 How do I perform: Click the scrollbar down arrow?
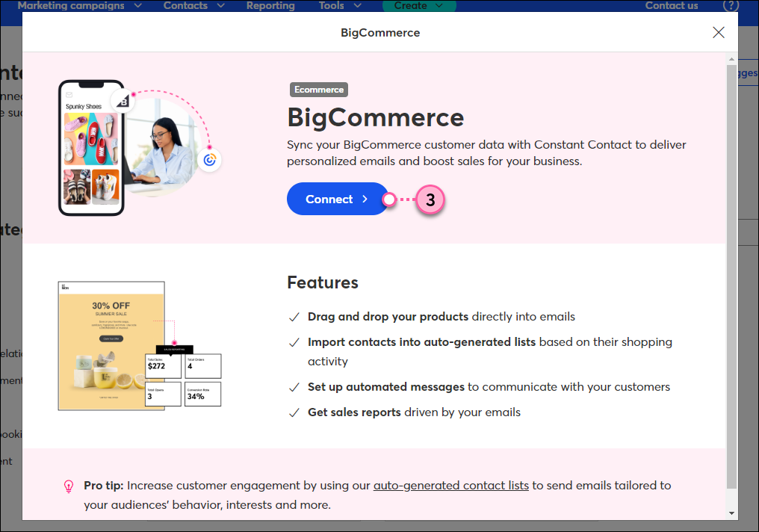(x=731, y=513)
